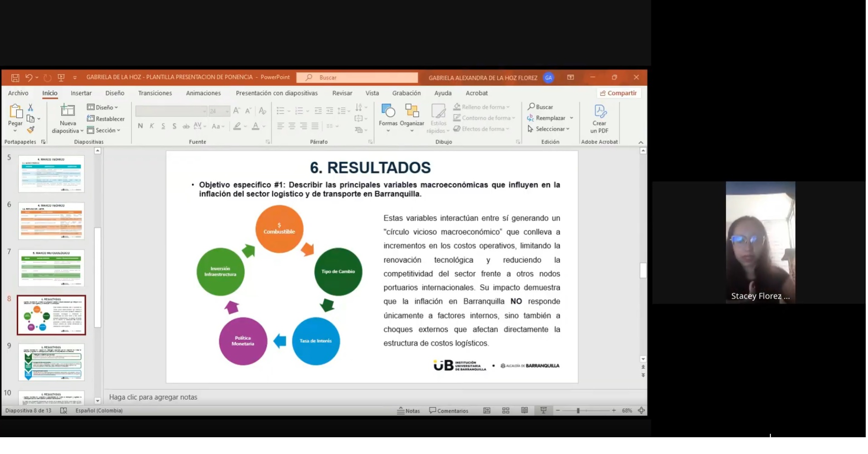Switch to slide sorter view icon
The height and width of the screenshot is (454, 868).
[506, 411]
